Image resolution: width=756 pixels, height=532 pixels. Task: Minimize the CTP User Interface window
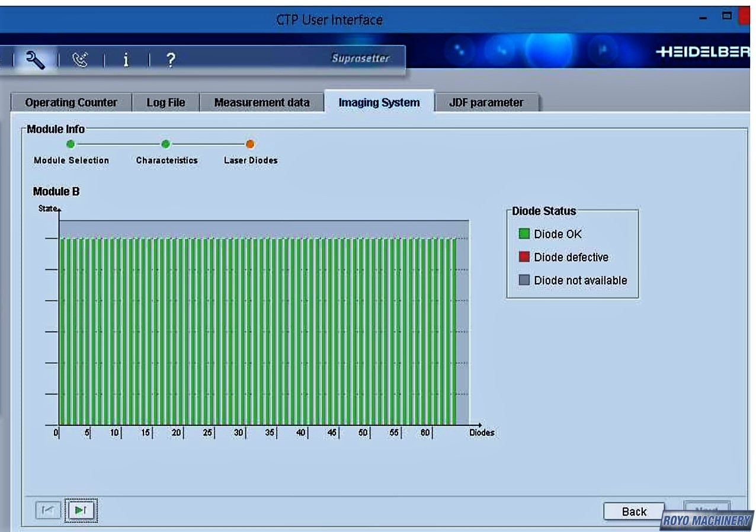click(x=703, y=18)
